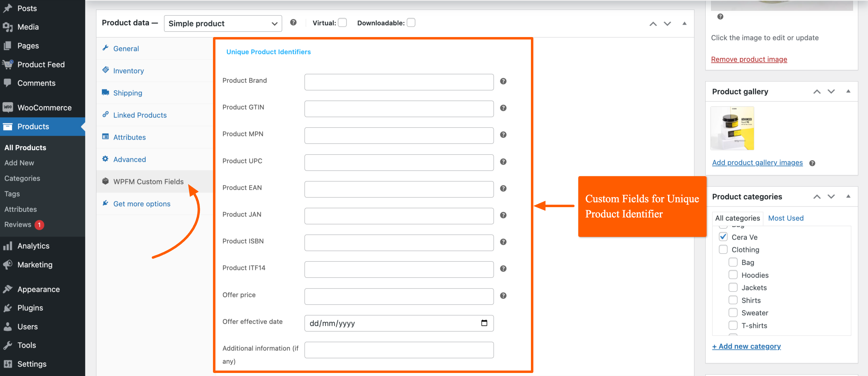Open the Marketing menu
Image resolution: width=868 pixels, height=376 pixels.
(x=42, y=265)
